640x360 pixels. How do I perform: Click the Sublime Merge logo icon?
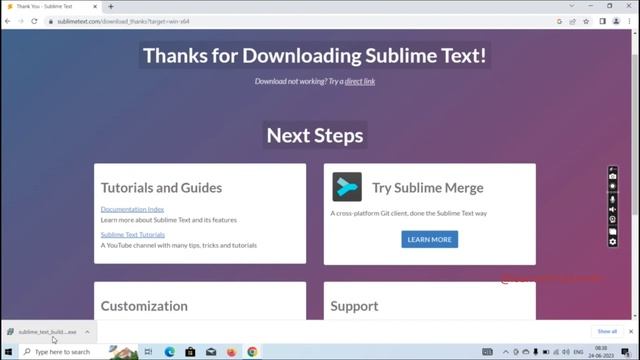point(347,187)
